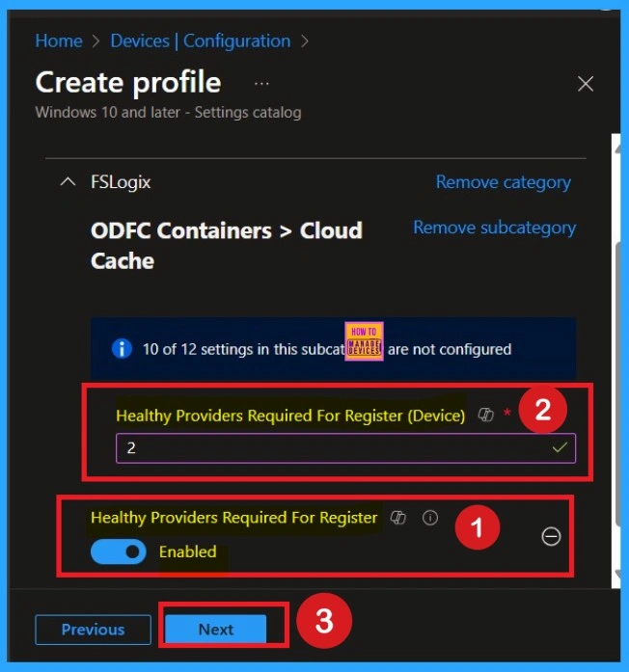The height and width of the screenshot is (672, 629).
Task: Click the copy icon beside the Healthy Providers Required For Register toggle label
Action: (398, 518)
